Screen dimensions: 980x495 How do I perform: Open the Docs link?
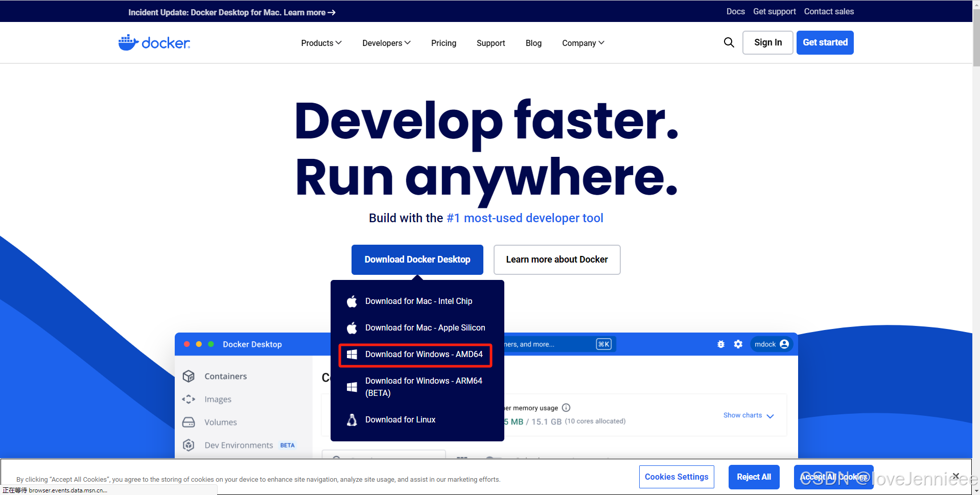tap(735, 11)
